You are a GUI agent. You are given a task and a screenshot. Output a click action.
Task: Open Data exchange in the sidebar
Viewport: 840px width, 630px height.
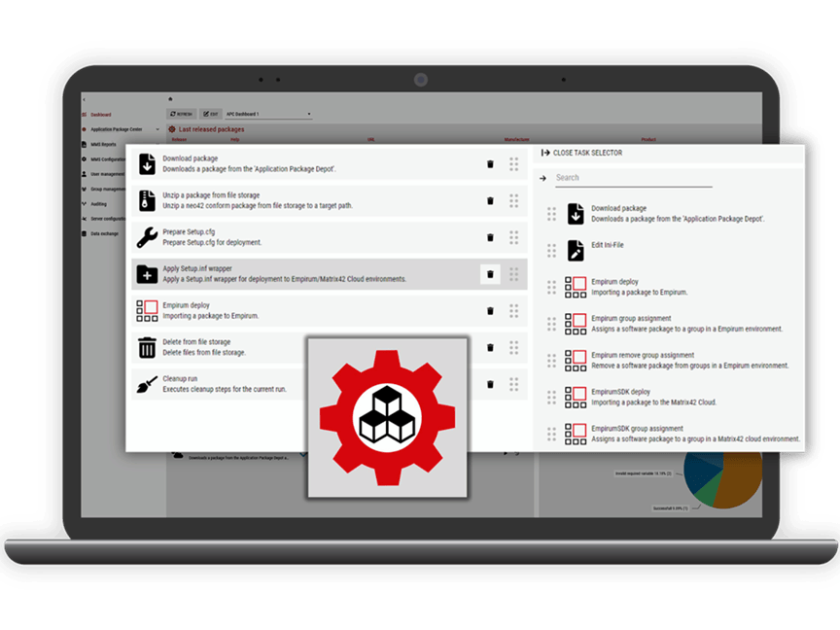104,233
